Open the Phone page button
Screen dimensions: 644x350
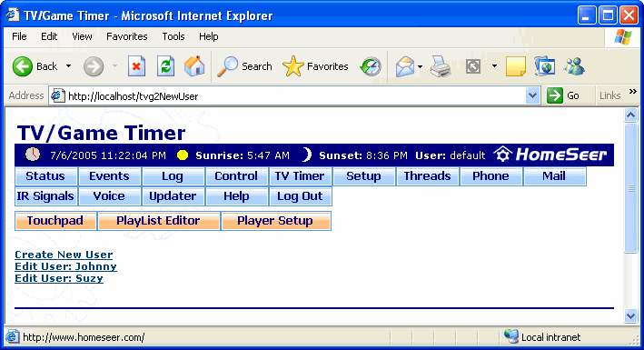click(490, 176)
